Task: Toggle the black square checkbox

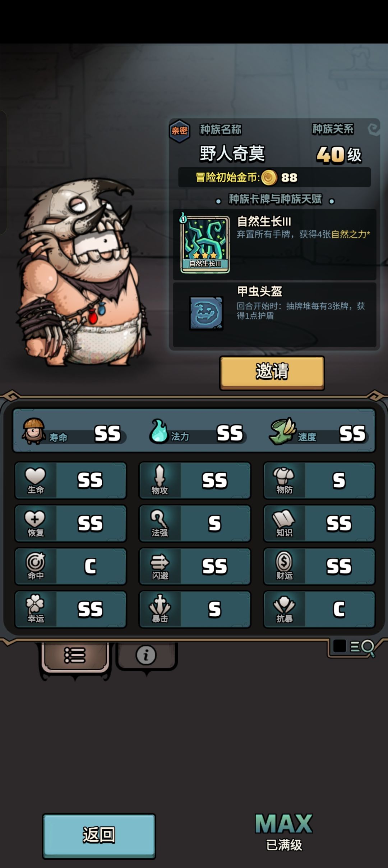Action: coord(339,646)
